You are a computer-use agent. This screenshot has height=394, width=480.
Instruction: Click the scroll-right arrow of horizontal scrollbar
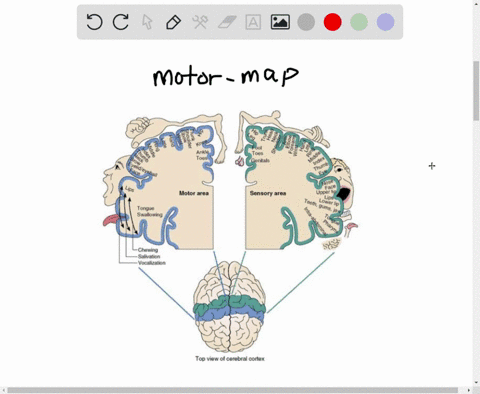(x=469, y=390)
